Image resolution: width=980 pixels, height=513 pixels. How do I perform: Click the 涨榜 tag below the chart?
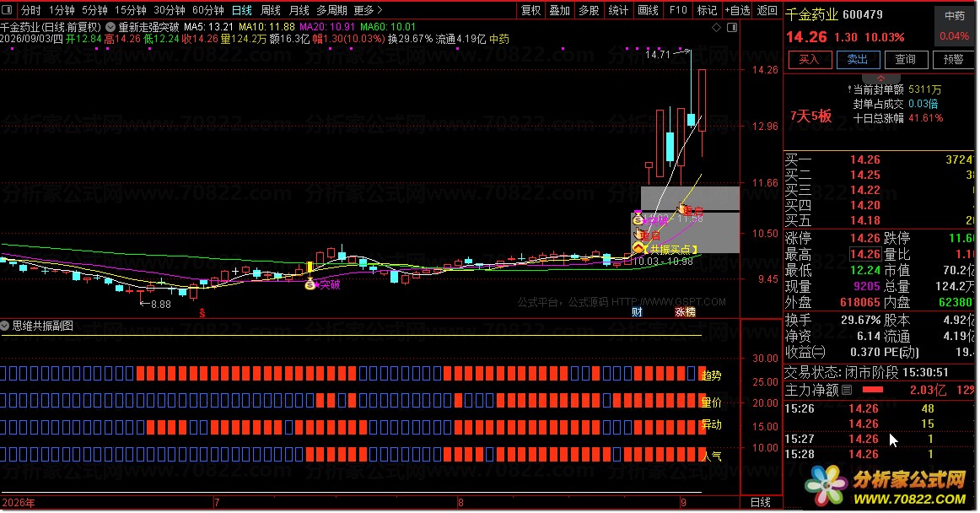685,311
